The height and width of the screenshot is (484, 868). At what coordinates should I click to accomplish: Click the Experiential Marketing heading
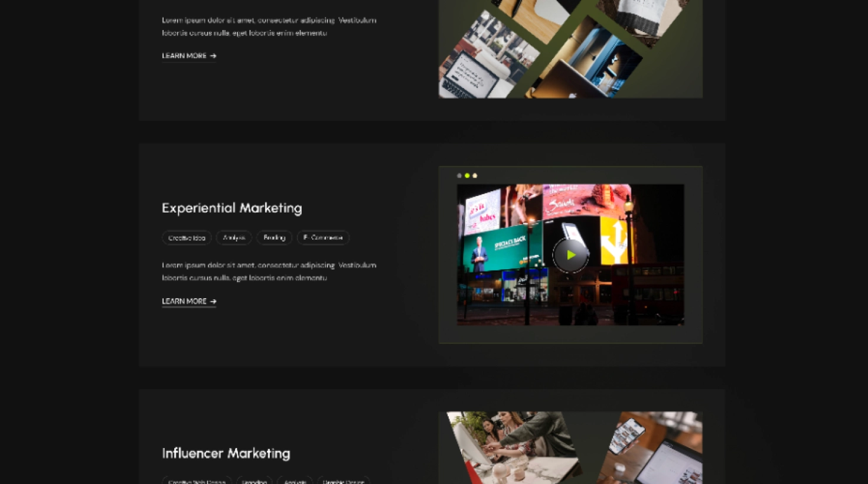pos(232,208)
